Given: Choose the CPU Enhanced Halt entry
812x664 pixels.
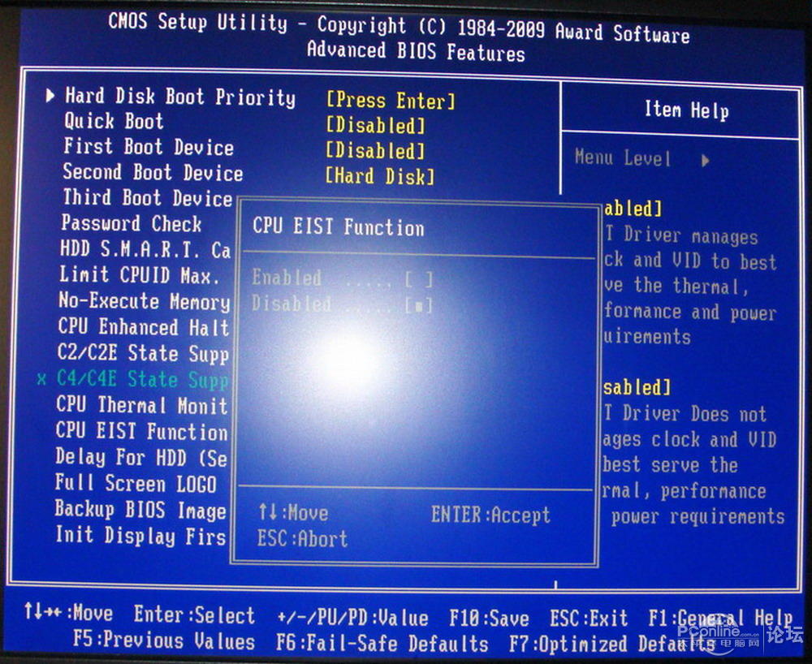Looking at the screenshot, I should pyautogui.click(x=143, y=327).
